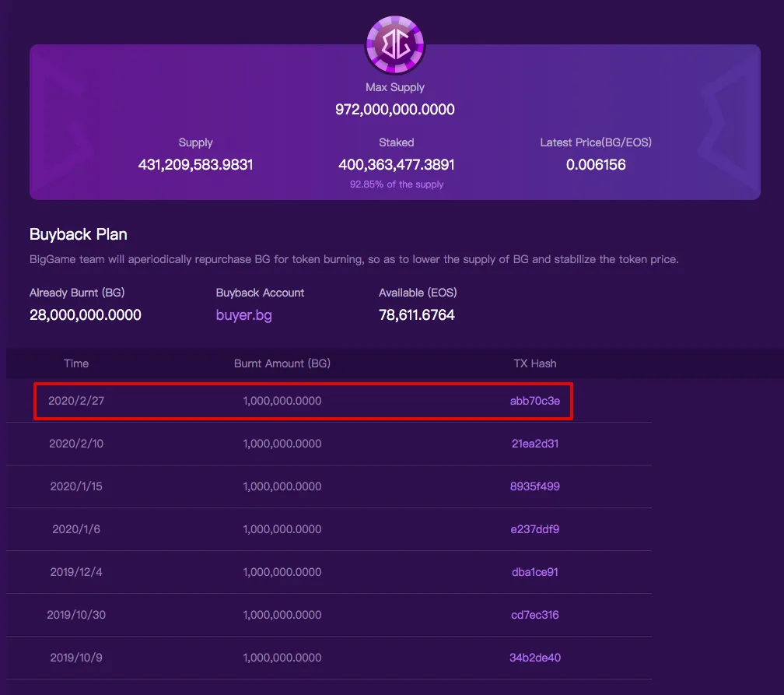The image size is (784, 695).
Task: Click the Already Burnt value 28,000,000.0000
Action: [86, 314]
